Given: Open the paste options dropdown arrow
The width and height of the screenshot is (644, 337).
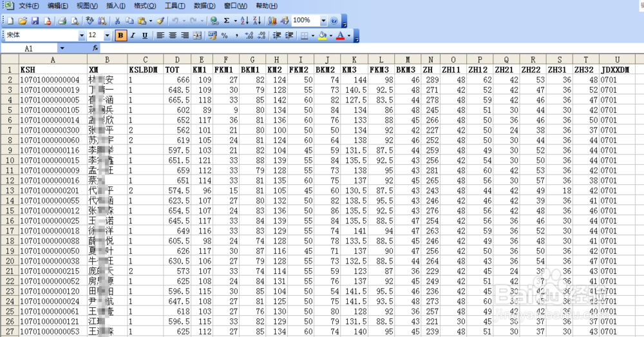Looking at the screenshot, I should point(151,21).
